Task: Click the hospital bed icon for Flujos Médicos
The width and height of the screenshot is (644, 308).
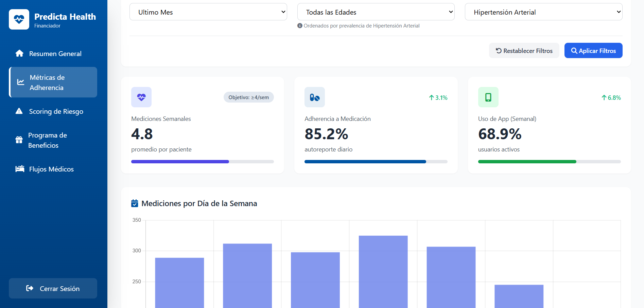Action: point(20,169)
